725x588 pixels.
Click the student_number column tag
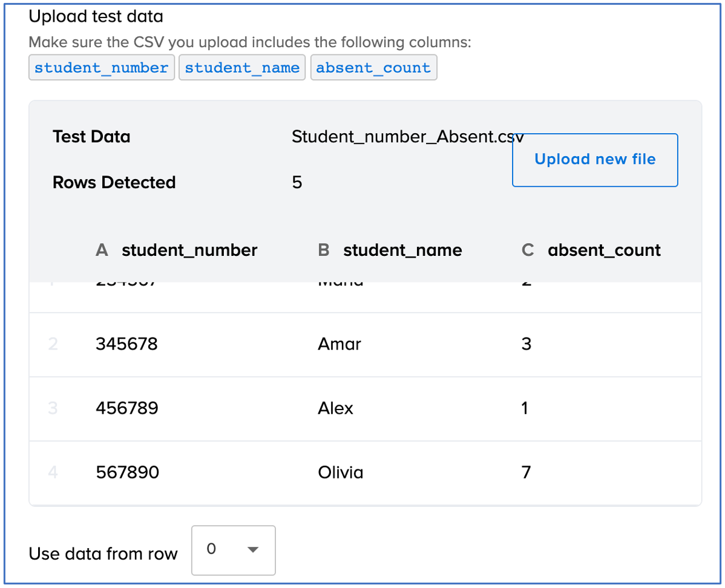101,68
